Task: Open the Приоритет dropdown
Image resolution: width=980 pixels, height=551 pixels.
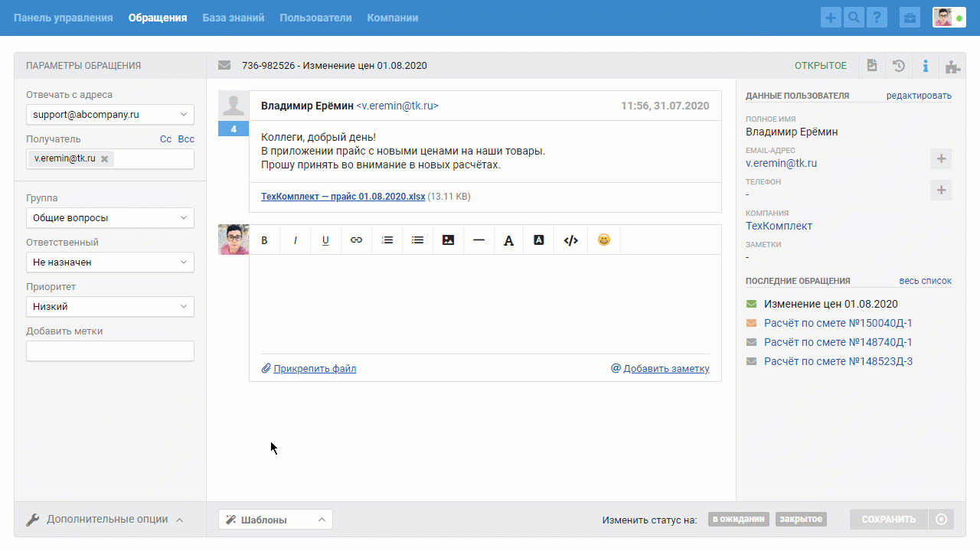Action: tap(110, 307)
